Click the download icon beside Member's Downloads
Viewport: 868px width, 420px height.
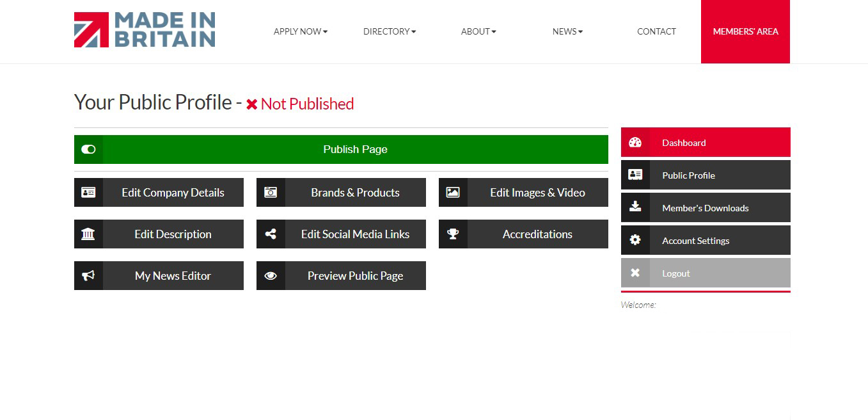(x=635, y=207)
